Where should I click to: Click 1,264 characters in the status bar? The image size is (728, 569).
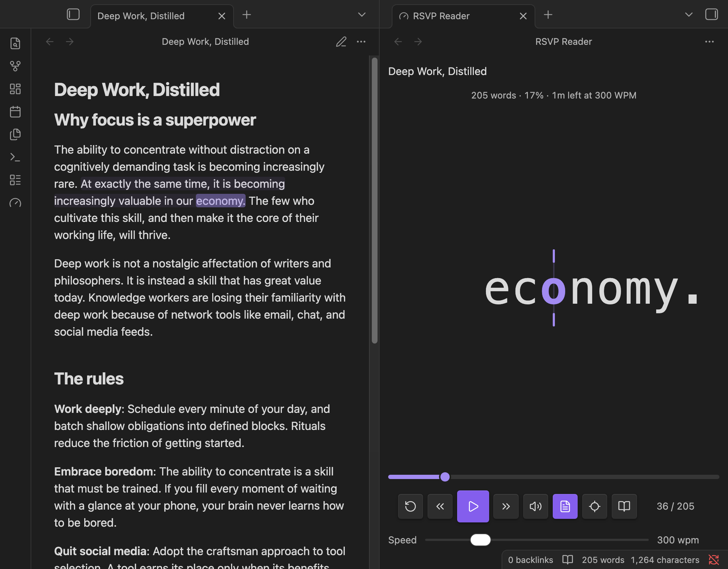pyautogui.click(x=665, y=560)
